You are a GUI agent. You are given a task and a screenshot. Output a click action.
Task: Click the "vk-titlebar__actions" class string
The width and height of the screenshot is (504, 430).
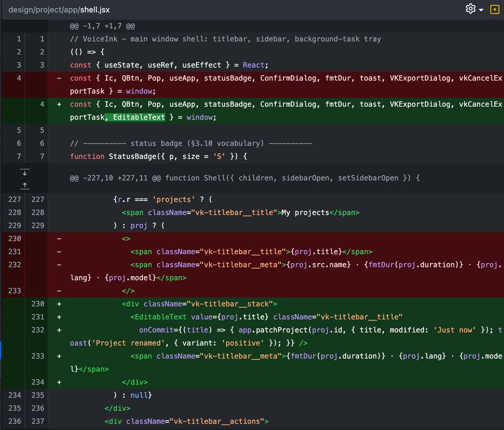[x=217, y=421]
